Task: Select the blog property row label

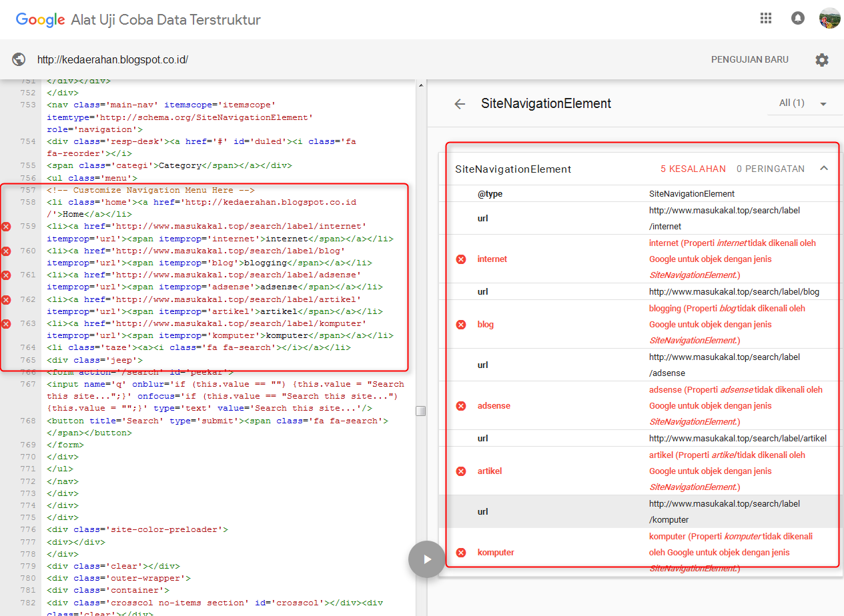Action: click(486, 325)
